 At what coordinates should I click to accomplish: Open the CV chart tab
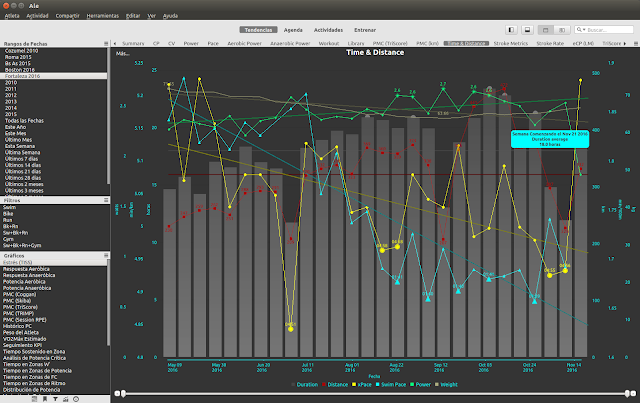pyautogui.click(x=171, y=43)
